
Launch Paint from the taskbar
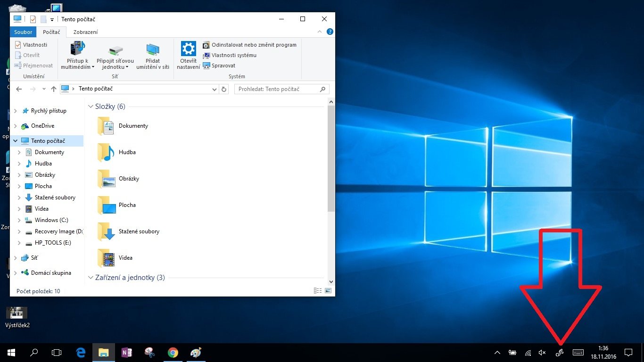coord(196,352)
